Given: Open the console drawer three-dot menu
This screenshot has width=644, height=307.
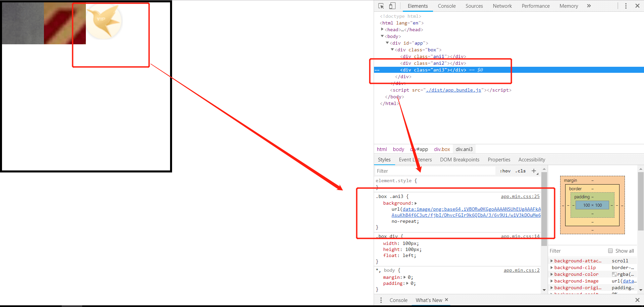Looking at the screenshot, I should click(x=381, y=300).
